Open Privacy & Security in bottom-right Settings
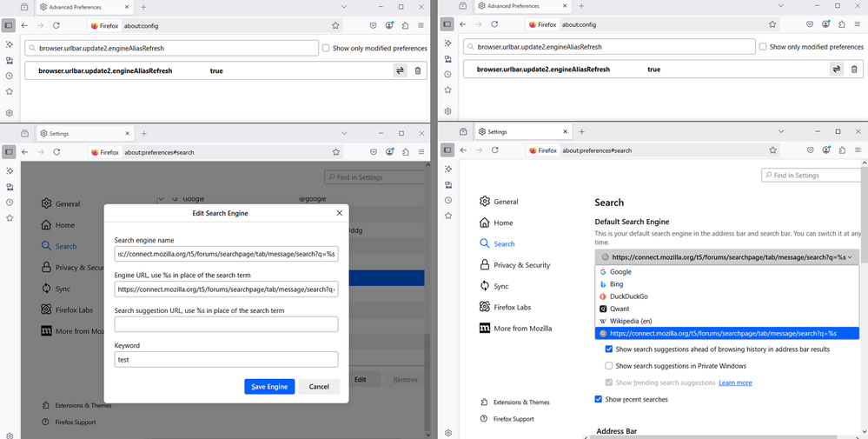Image resolution: width=868 pixels, height=439 pixels. tap(515, 264)
